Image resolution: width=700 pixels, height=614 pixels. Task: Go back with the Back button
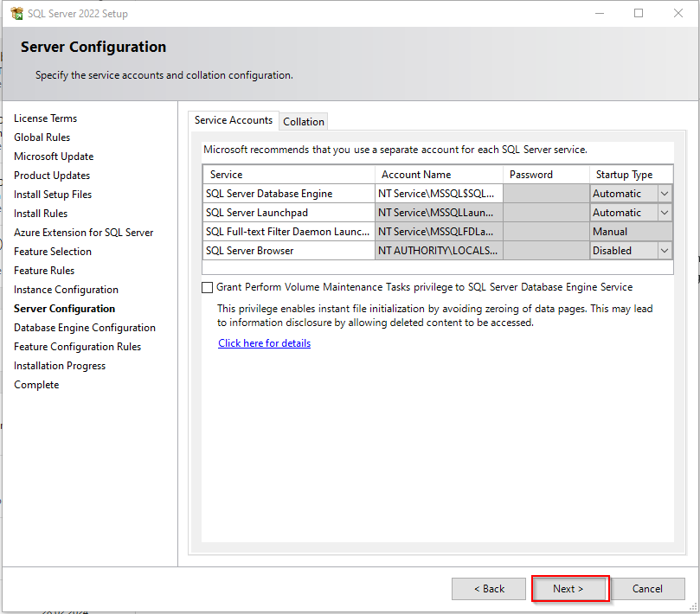(489, 589)
